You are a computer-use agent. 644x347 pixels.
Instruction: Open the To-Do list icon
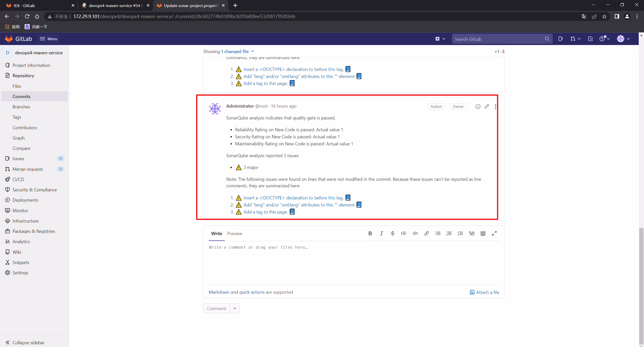click(x=590, y=39)
